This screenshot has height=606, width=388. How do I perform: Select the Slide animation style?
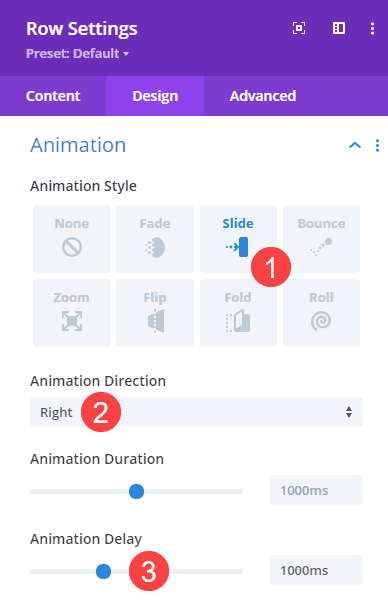[x=238, y=239]
